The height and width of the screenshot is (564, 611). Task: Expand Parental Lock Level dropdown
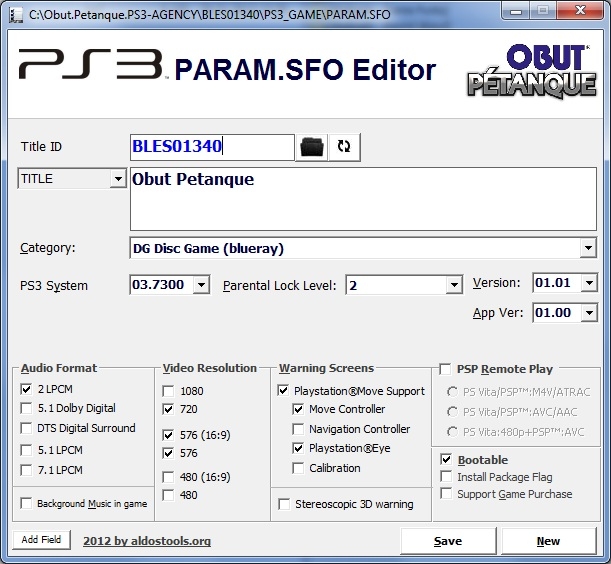454,285
